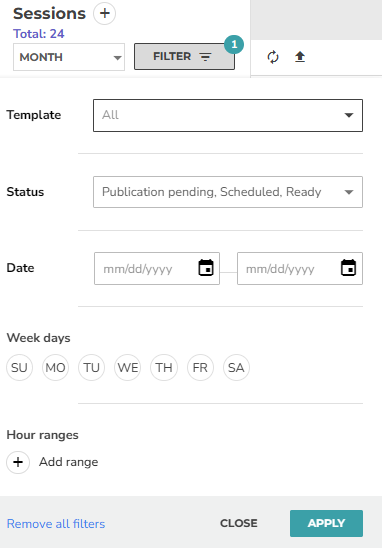Open the start date calendar picker
Image resolution: width=382 pixels, height=548 pixels.
coord(206,268)
